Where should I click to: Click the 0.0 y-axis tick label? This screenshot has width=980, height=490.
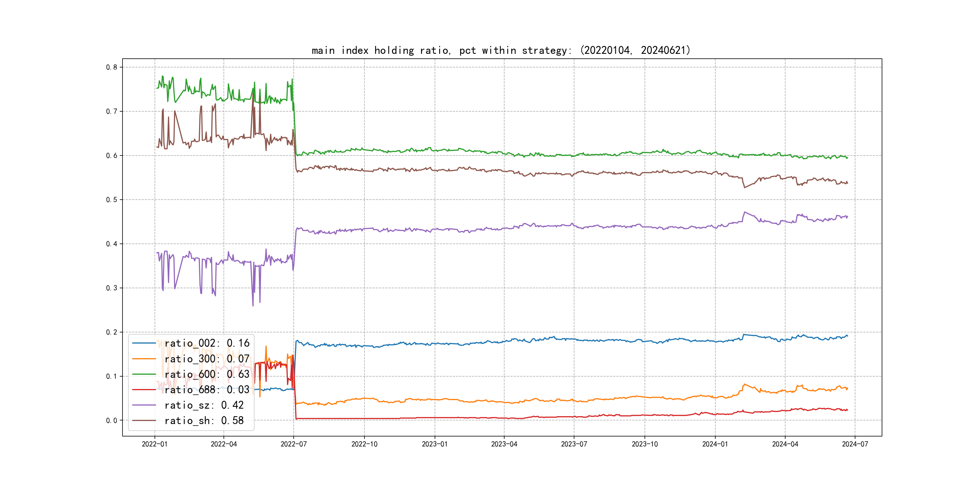pos(112,420)
